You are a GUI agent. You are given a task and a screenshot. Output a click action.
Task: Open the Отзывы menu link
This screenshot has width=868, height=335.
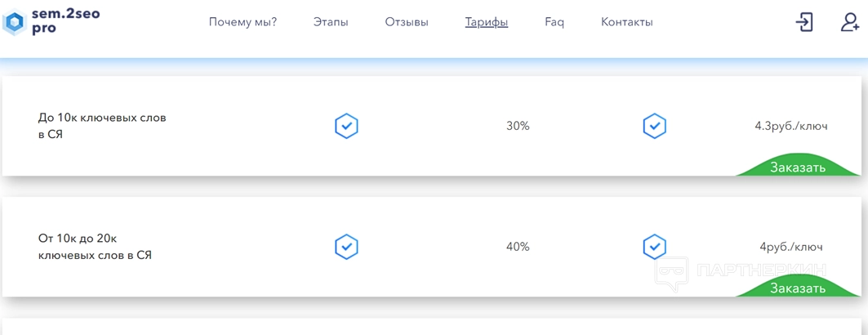click(407, 22)
